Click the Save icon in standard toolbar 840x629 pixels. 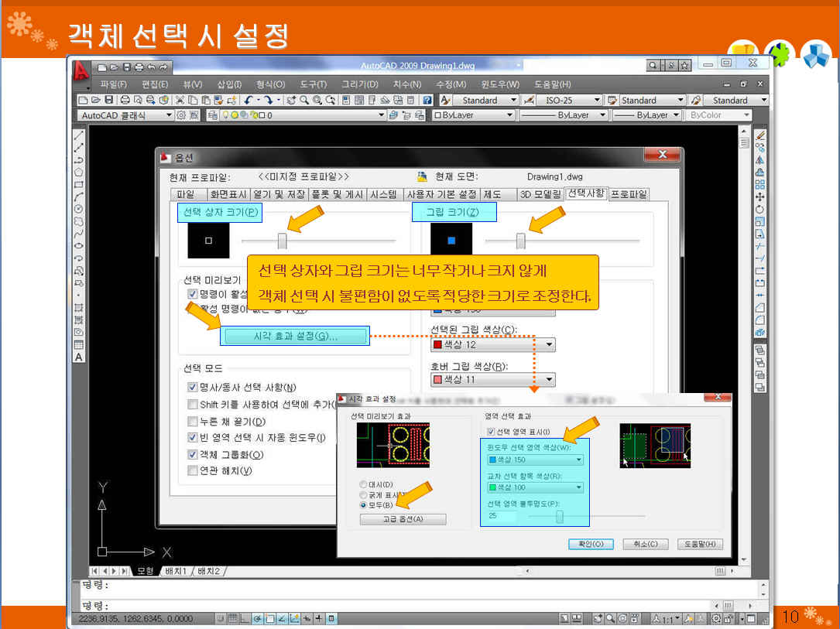(x=109, y=100)
